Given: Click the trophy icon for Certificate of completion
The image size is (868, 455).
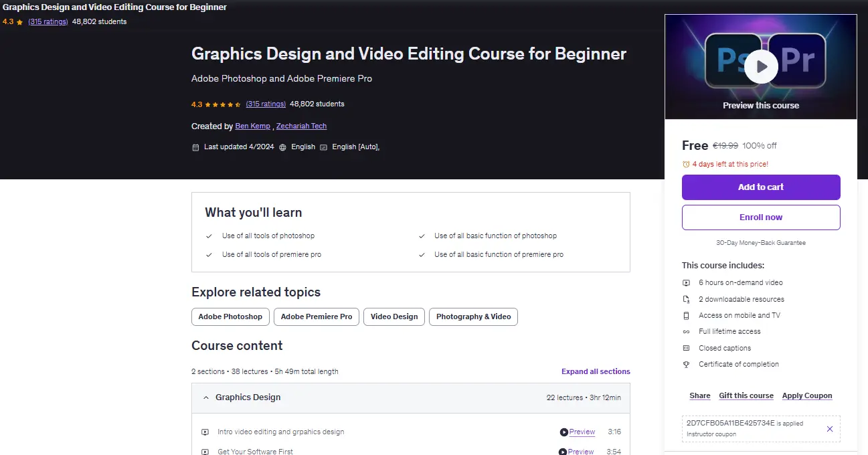Looking at the screenshot, I should pyautogui.click(x=686, y=365).
